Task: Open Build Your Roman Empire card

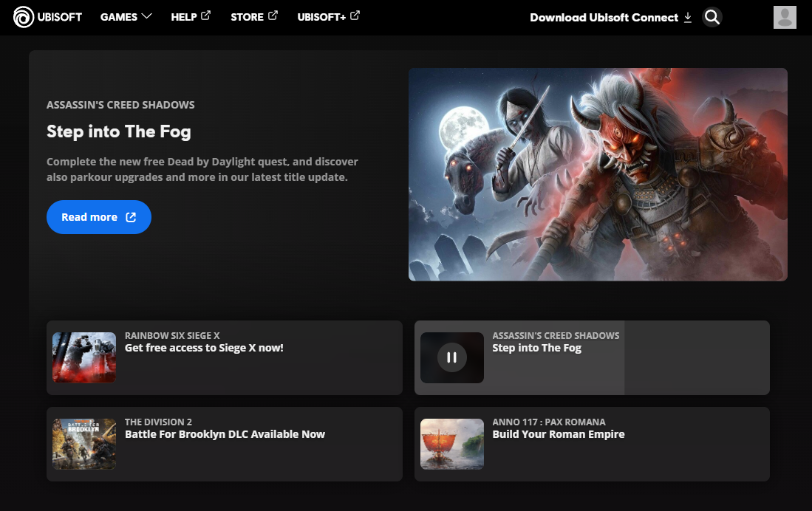Action: tap(592, 445)
